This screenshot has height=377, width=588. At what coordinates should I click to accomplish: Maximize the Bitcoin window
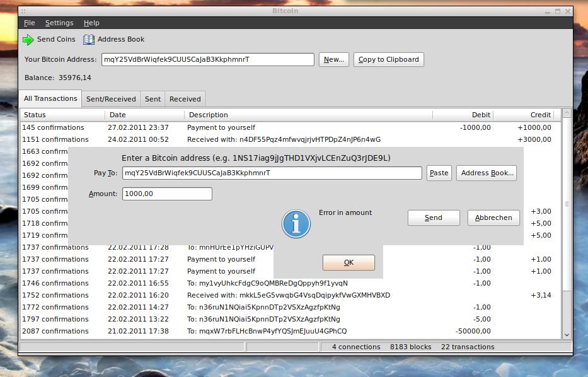tap(558, 11)
